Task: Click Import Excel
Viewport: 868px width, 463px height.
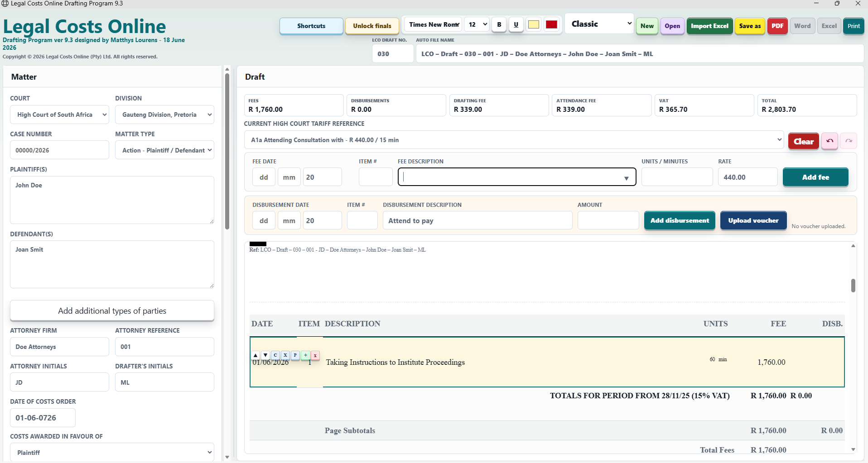Action: tap(709, 26)
